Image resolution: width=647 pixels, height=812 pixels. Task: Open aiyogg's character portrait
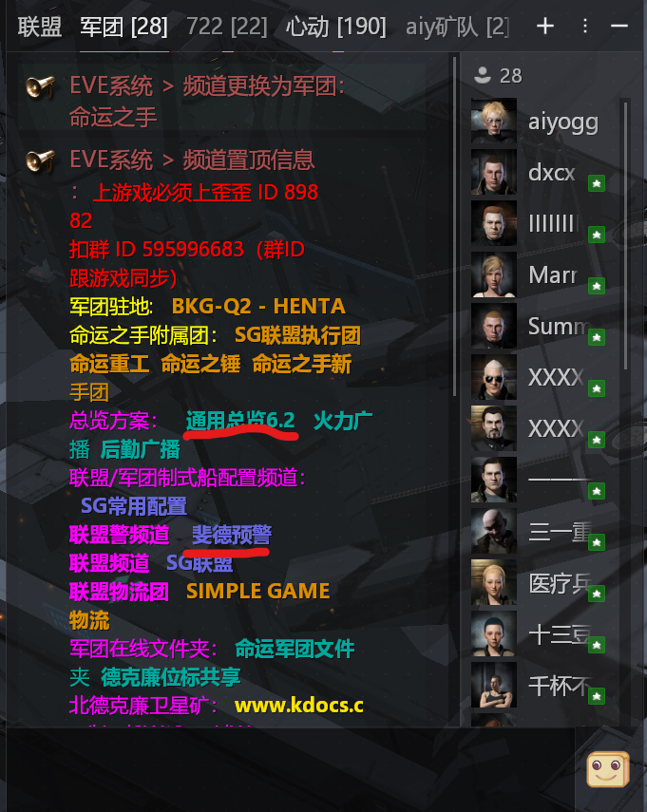click(494, 121)
